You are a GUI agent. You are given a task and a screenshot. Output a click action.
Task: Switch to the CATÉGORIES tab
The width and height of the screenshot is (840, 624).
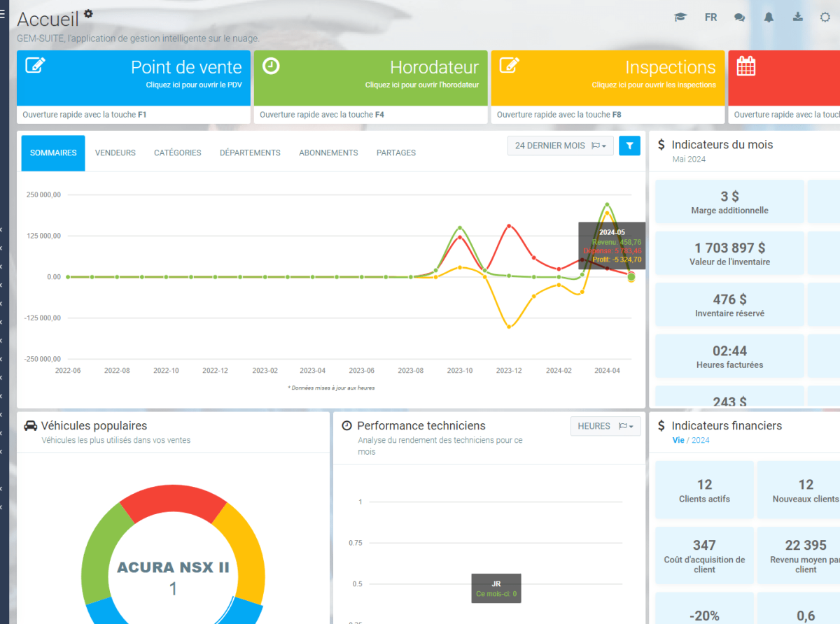coord(178,153)
